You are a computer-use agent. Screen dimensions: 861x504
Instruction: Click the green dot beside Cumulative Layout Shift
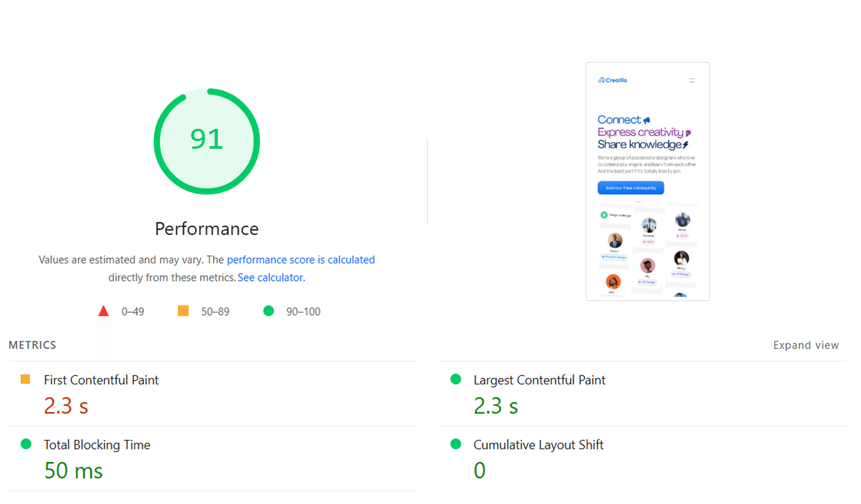coord(456,444)
